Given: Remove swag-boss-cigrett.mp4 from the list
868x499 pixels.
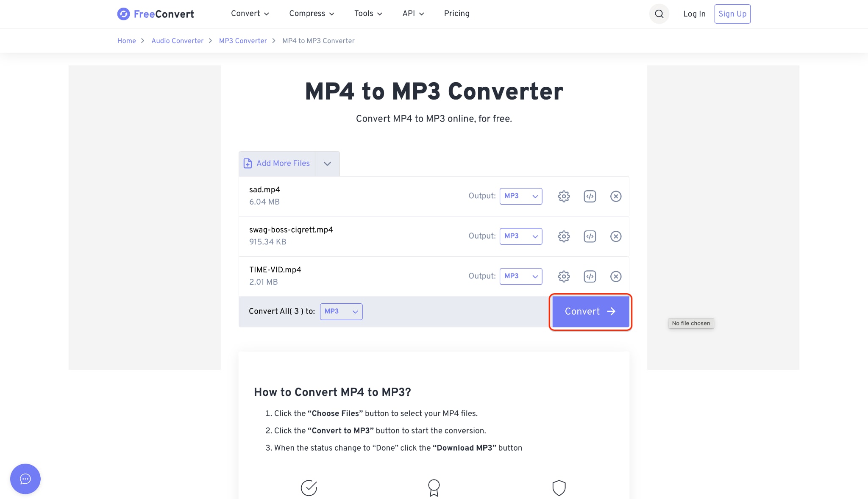Looking at the screenshot, I should [x=616, y=236].
